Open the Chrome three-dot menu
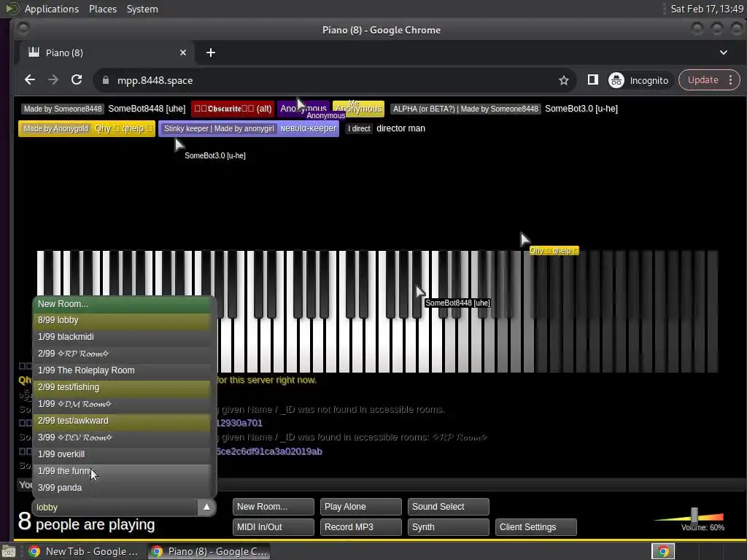Screen dimensions: 747x560 point(730,80)
